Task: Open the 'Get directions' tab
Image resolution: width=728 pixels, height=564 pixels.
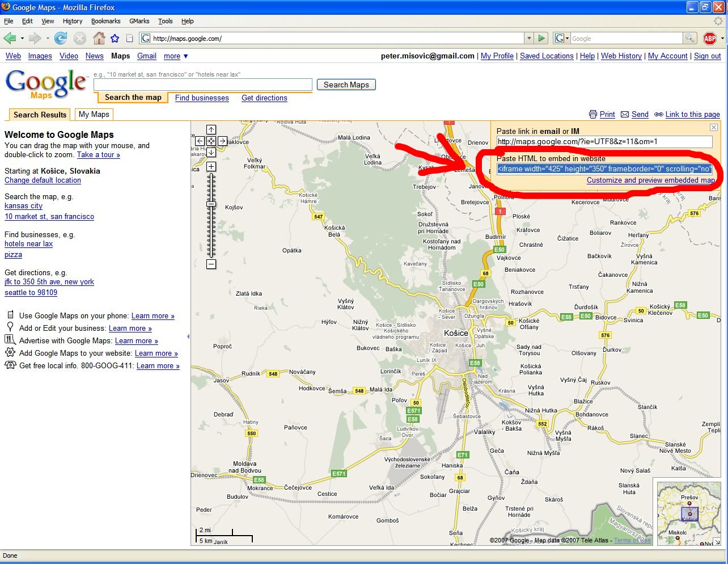Action: (x=264, y=98)
